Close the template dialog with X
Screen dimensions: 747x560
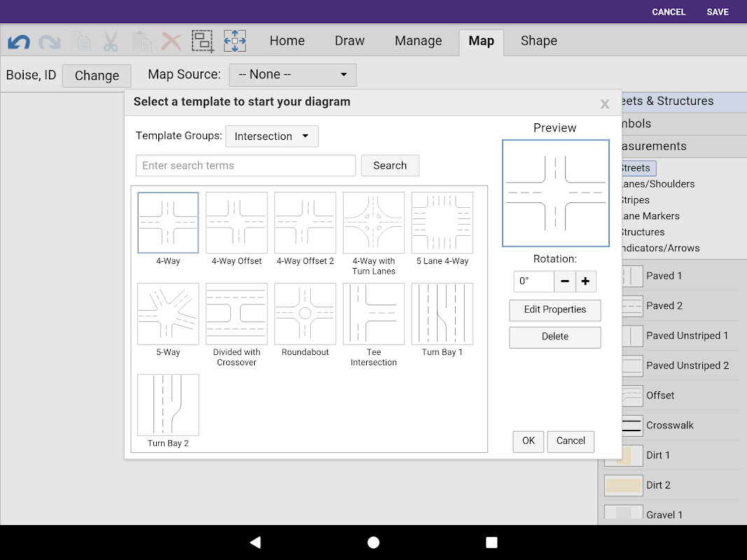point(605,104)
